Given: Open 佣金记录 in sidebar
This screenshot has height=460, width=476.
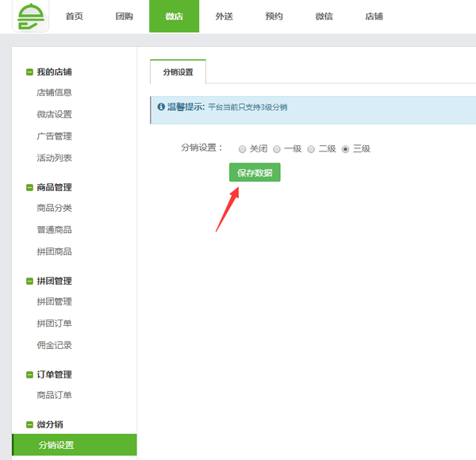Looking at the screenshot, I should click(54, 345).
